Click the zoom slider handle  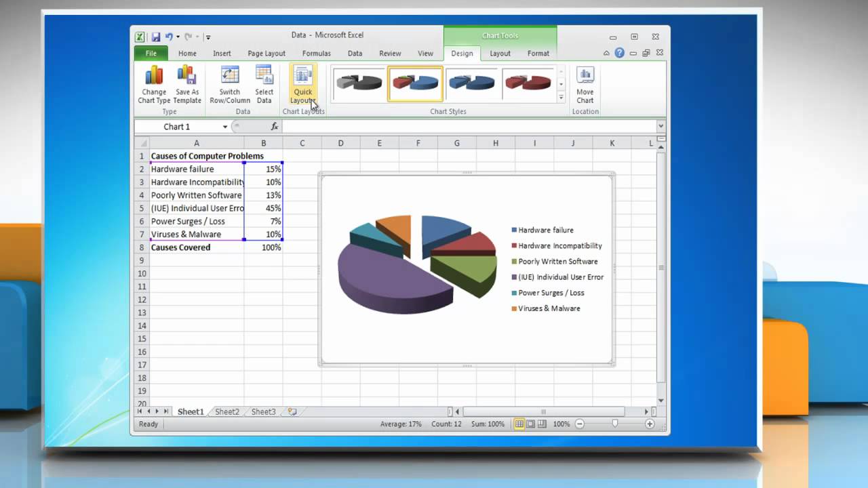point(615,424)
